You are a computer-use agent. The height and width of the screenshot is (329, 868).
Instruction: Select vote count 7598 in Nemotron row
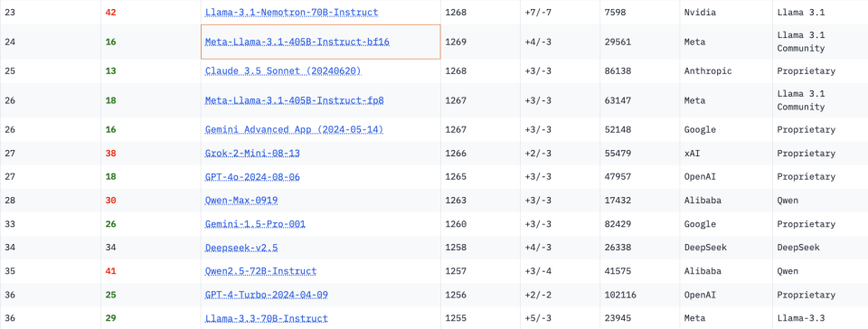[615, 12]
